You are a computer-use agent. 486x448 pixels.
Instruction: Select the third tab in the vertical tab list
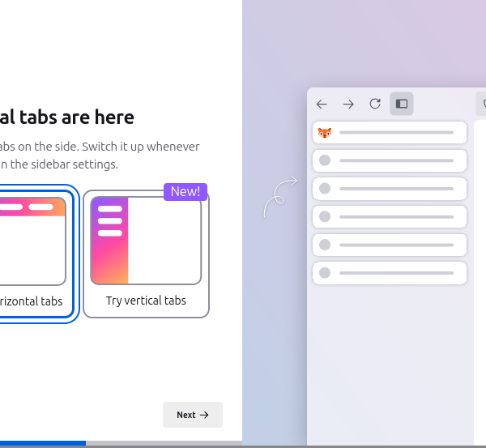coord(390,188)
